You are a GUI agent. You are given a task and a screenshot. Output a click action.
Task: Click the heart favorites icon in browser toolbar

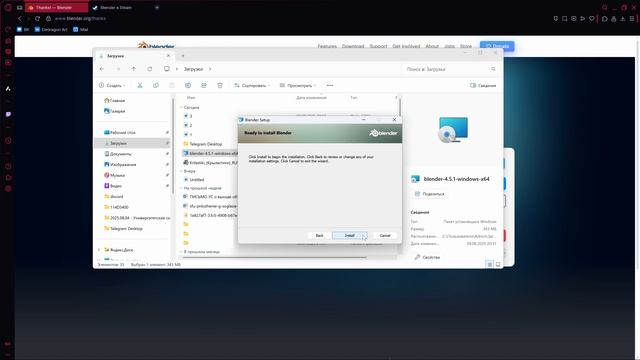click(x=591, y=18)
